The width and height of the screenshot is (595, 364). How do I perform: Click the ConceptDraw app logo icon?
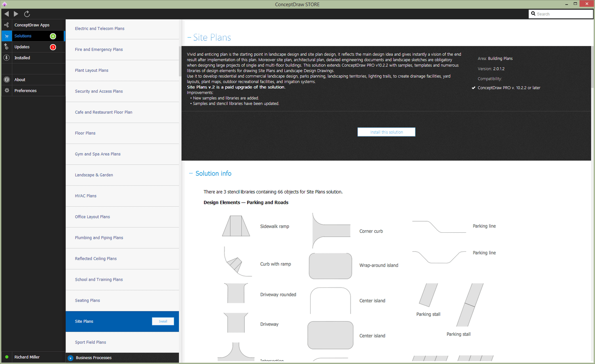pyautogui.click(x=5, y=4)
